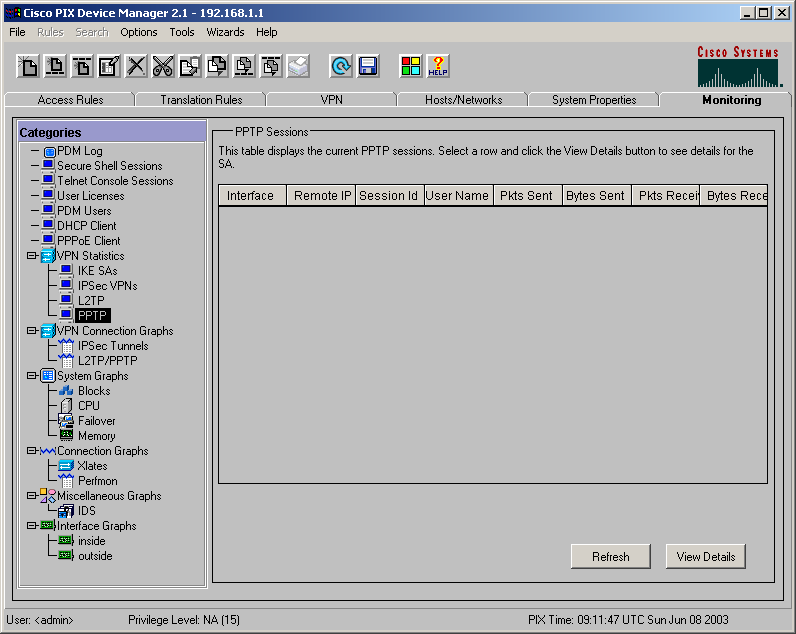Click the View Details button
796x634 pixels.
point(706,557)
